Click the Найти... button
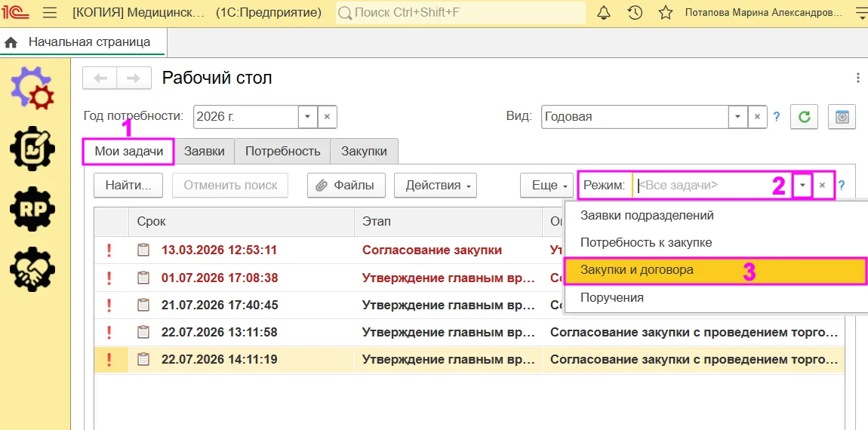 pyautogui.click(x=128, y=186)
